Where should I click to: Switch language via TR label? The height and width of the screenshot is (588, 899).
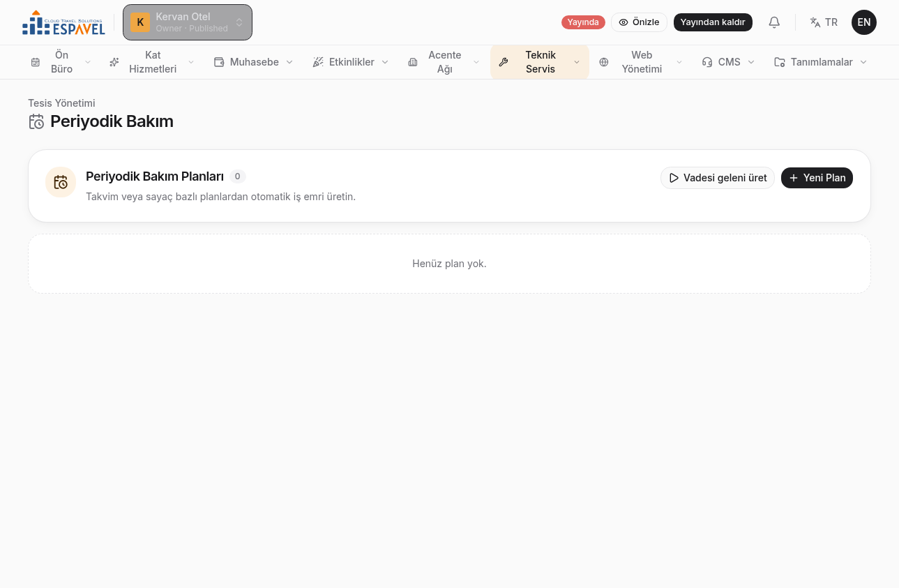[831, 22]
